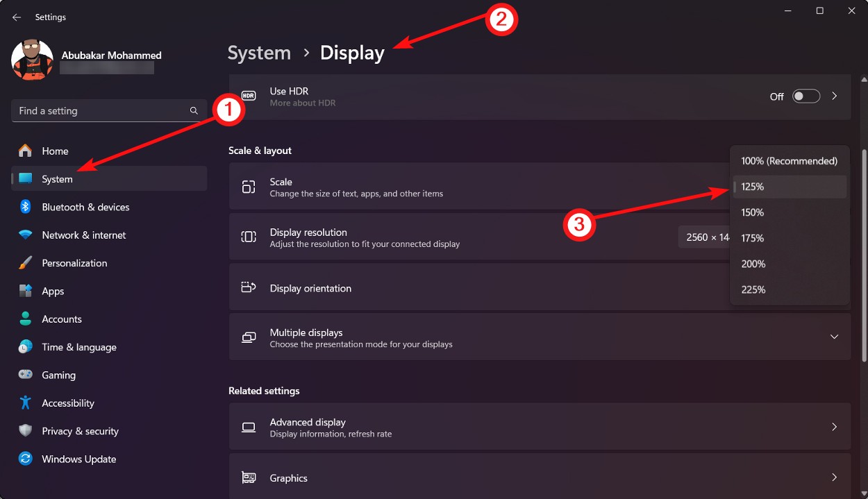Select Home from the sidebar
Image resolution: width=868 pixels, height=499 pixels.
coord(54,151)
